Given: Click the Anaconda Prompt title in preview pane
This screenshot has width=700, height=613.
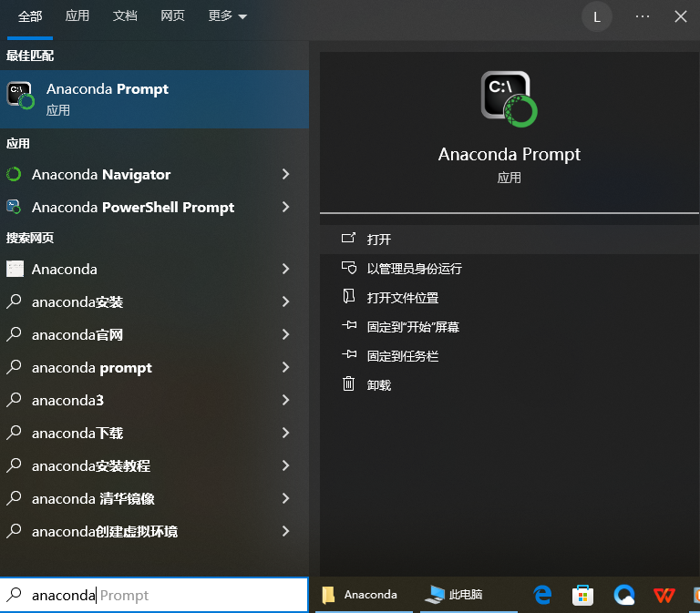Looking at the screenshot, I should point(510,154).
